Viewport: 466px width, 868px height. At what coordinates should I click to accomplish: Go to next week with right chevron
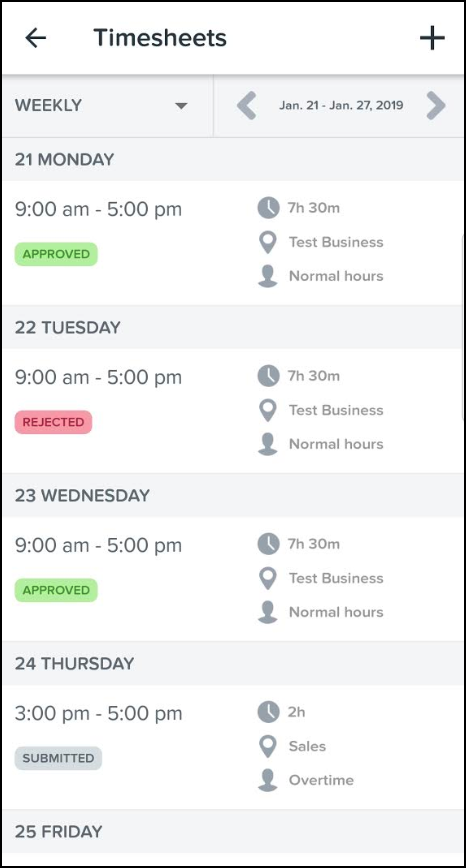[436, 105]
